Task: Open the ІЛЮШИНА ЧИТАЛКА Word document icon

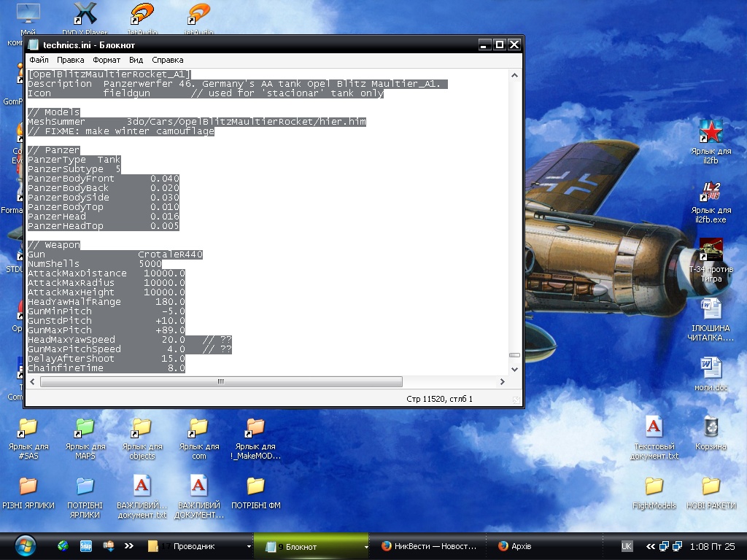Action: pos(711,310)
